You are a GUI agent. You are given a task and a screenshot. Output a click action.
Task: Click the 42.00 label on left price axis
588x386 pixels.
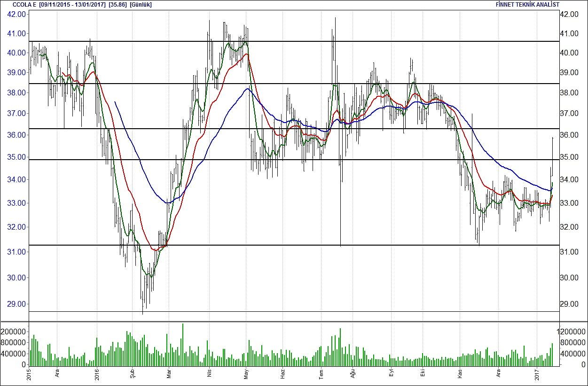click(x=16, y=15)
